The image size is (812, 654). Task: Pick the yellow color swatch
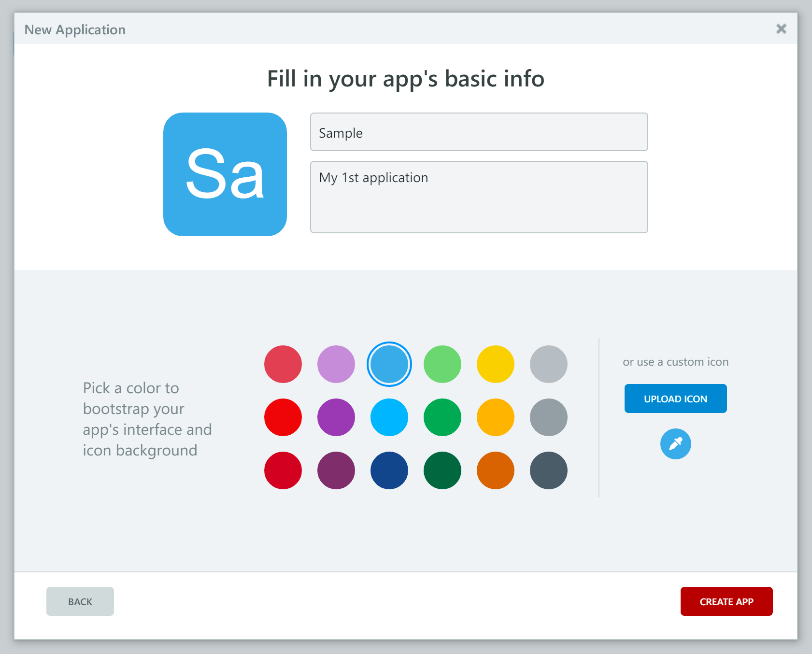tap(496, 364)
